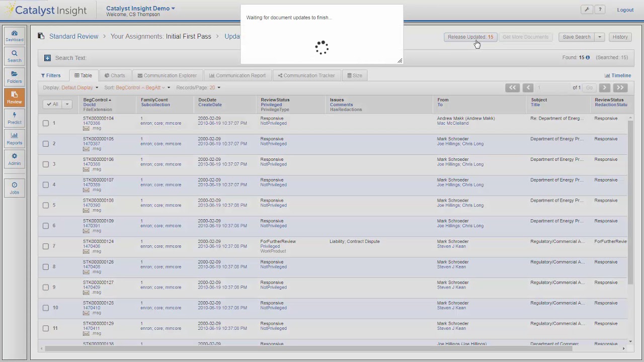Click the All select button

click(52, 104)
